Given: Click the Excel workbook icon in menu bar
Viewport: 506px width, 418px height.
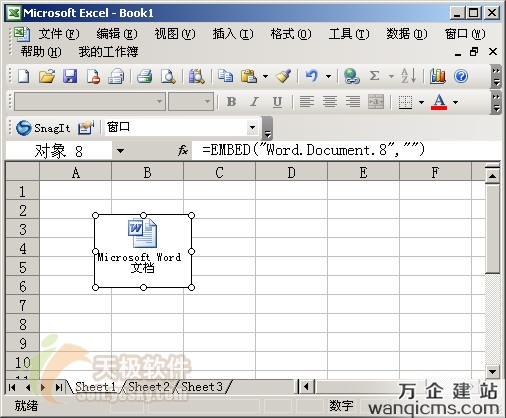Looking at the screenshot, I should tap(22, 34).
